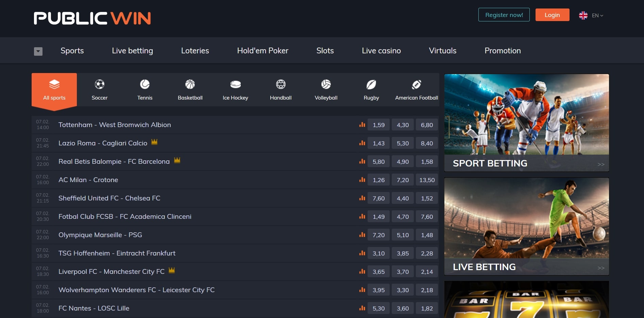The width and height of the screenshot is (644, 318).
Task: Click the orange Login button
Action: click(552, 15)
